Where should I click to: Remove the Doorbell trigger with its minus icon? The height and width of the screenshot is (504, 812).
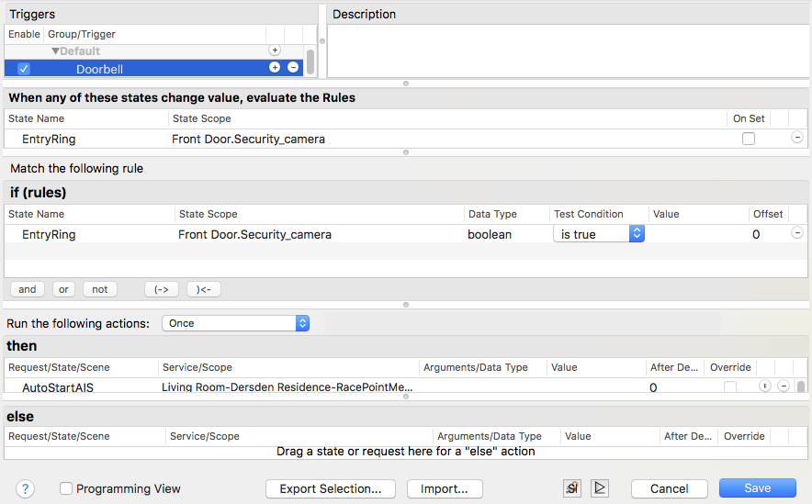(x=293, y=68)
